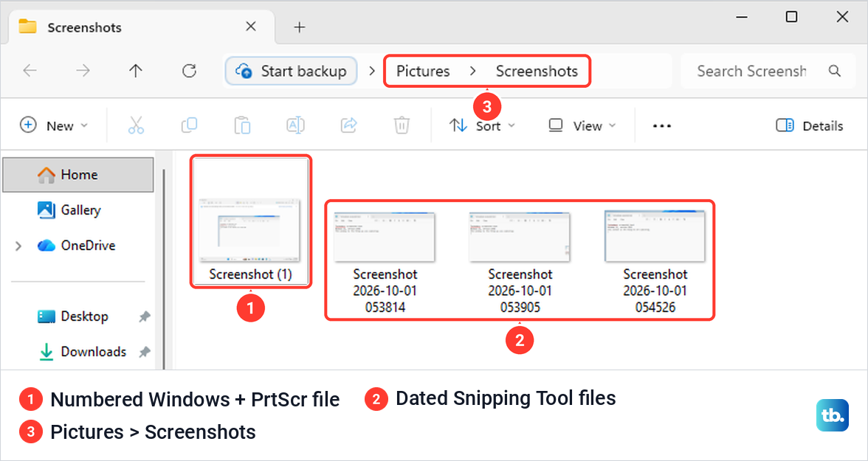Focus the Search Screenshots input field
Image resolution: width=868 pixels, height=461 pixels.
768,71
